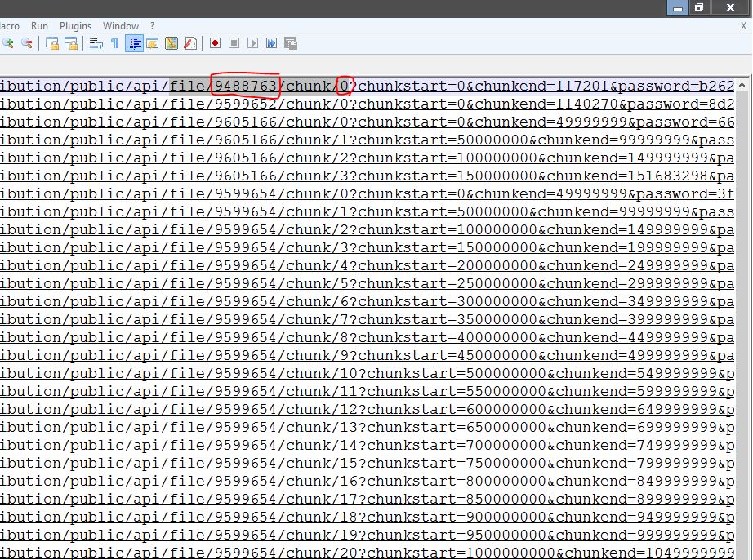The height and width of the screenshot is (560, 753).
Task: Stop macro recording with the square icon
Action: pos(234,43)
